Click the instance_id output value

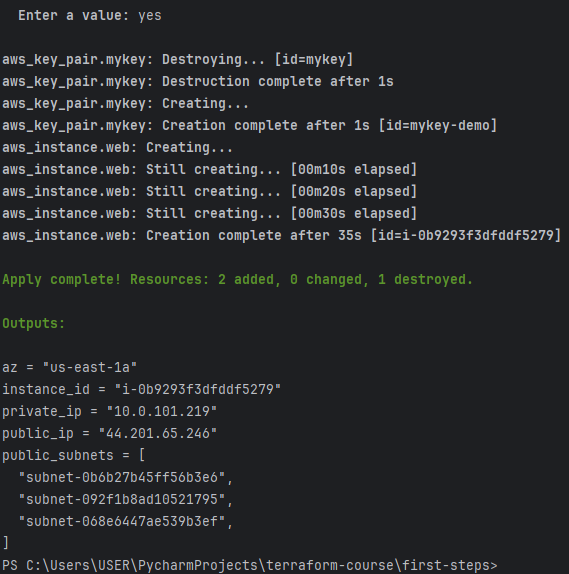click(198, 389)
